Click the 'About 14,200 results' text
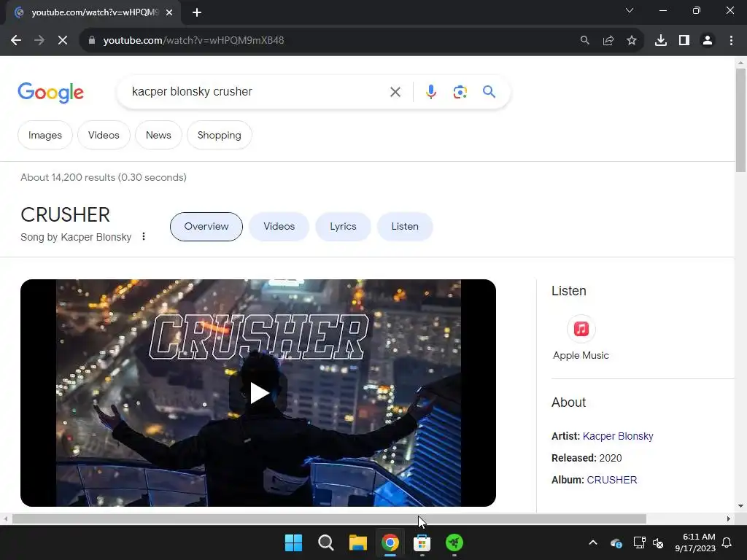 [x=104, y=178]
